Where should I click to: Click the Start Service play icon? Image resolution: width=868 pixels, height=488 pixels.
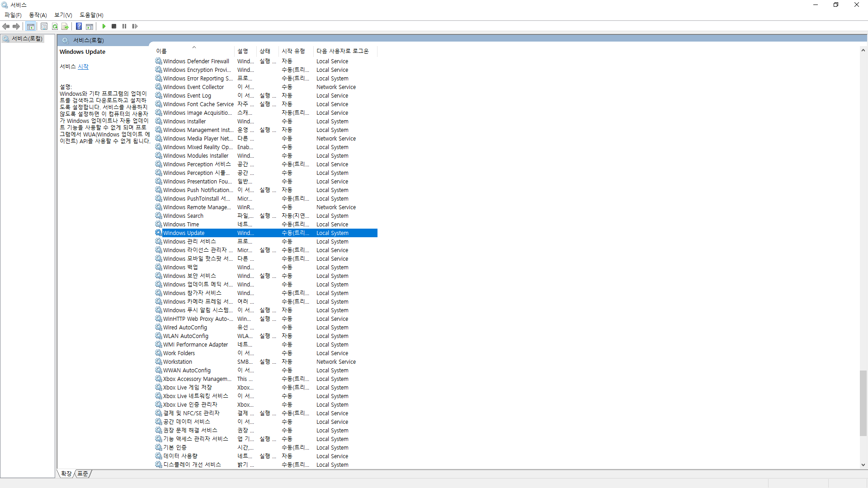coord(104,26)
